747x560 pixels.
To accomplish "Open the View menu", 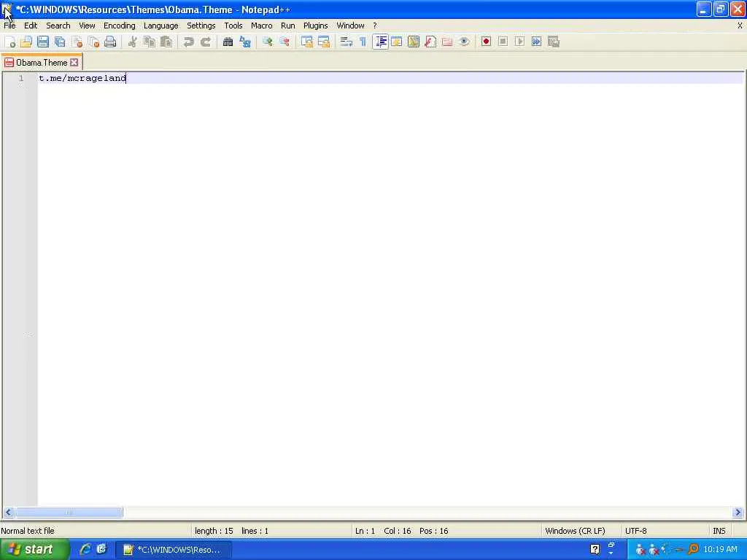I will coord(87,26).
